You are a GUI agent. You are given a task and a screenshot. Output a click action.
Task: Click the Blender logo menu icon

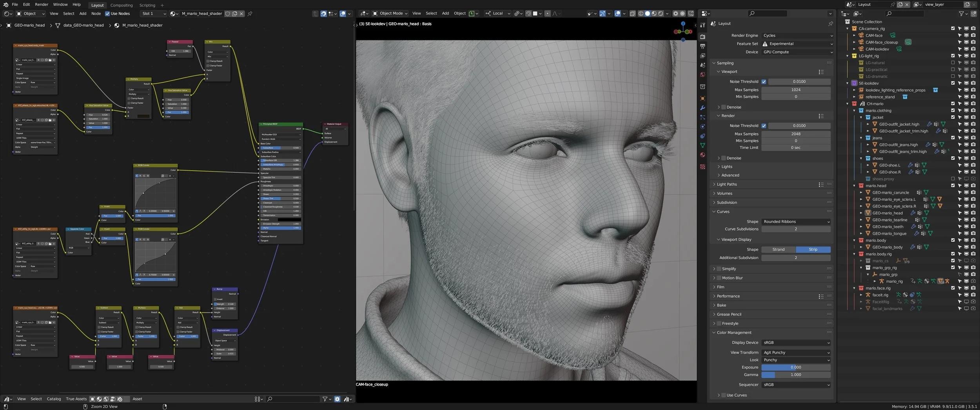coord(5,5)
